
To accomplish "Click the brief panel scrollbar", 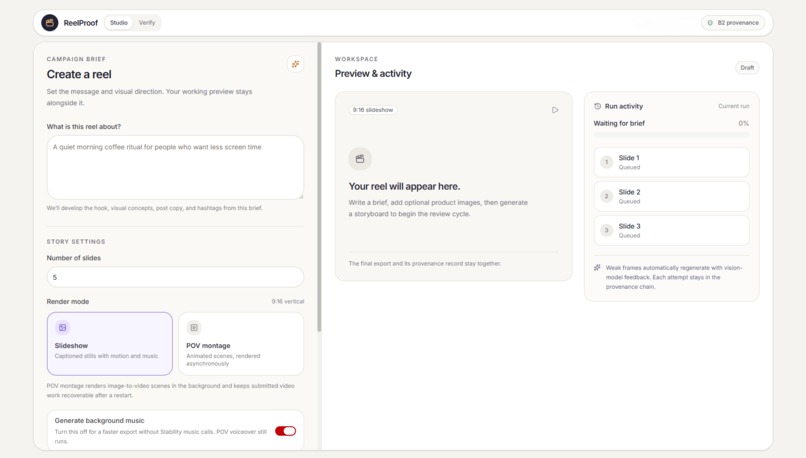I will pos(319,188).
